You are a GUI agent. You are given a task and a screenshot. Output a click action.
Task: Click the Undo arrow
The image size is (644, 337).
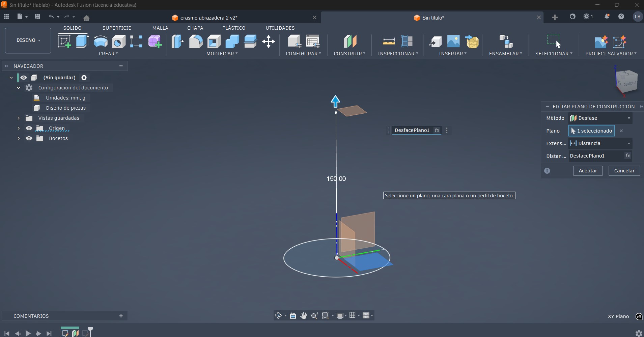tap(51, 17)
